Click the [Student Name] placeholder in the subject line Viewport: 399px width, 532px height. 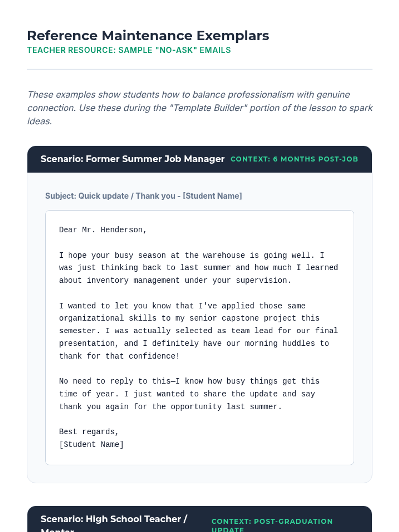pos(212,196)
